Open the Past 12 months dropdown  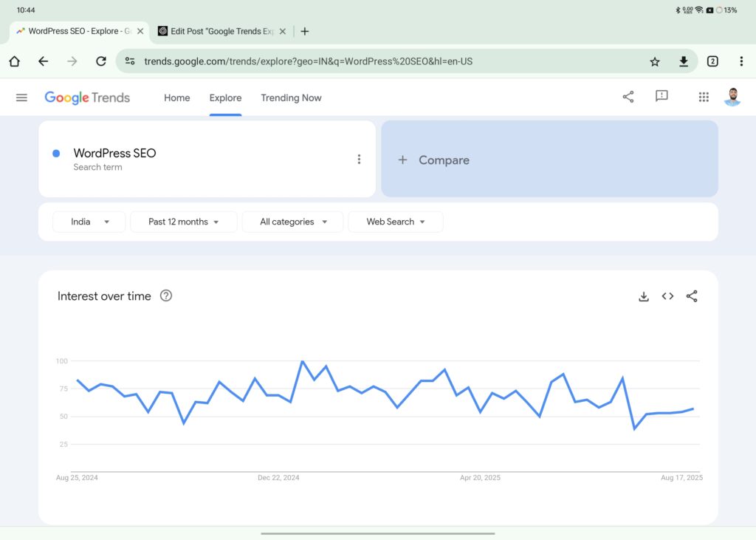183,222
